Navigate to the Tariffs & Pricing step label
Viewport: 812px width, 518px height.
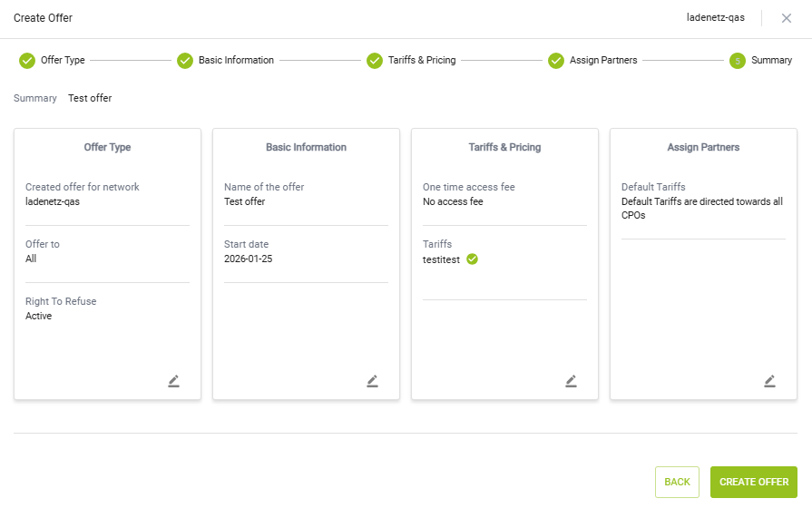coord(422,61)
